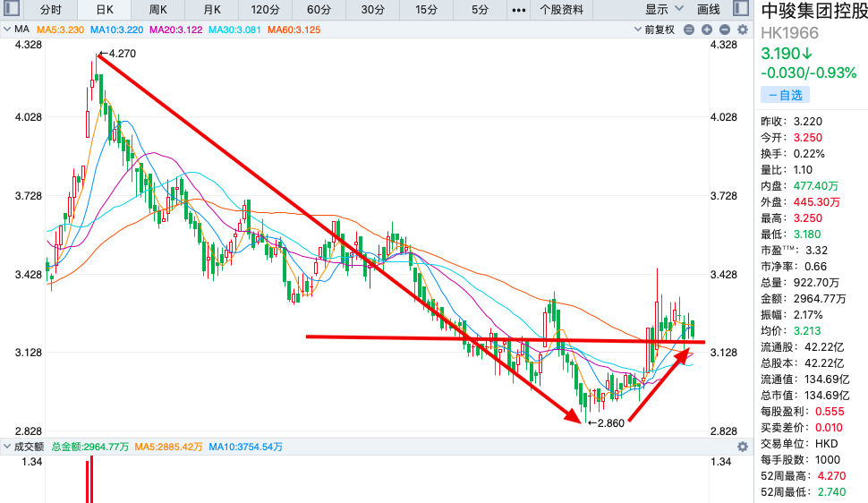
Task: Click the 今开 3.250 row
Action: [x=792, y=137]
